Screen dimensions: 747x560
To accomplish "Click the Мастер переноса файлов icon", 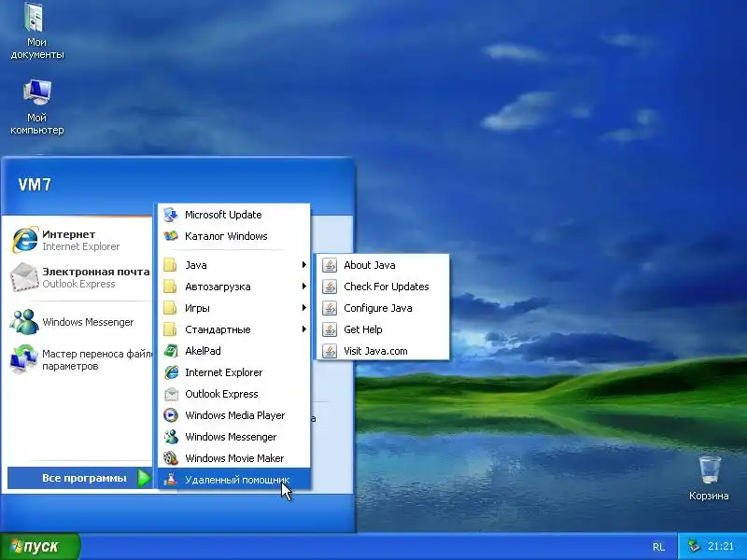I will tap(24, 359).
